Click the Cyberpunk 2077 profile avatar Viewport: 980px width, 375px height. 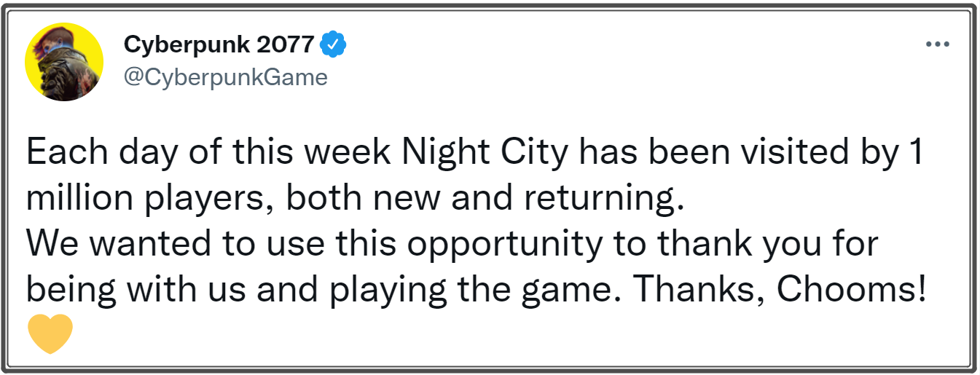click(64, 62)
